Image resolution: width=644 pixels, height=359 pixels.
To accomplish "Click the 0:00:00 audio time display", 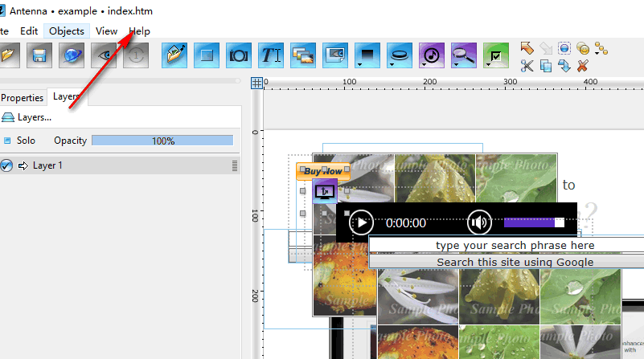I will [406, 222].
